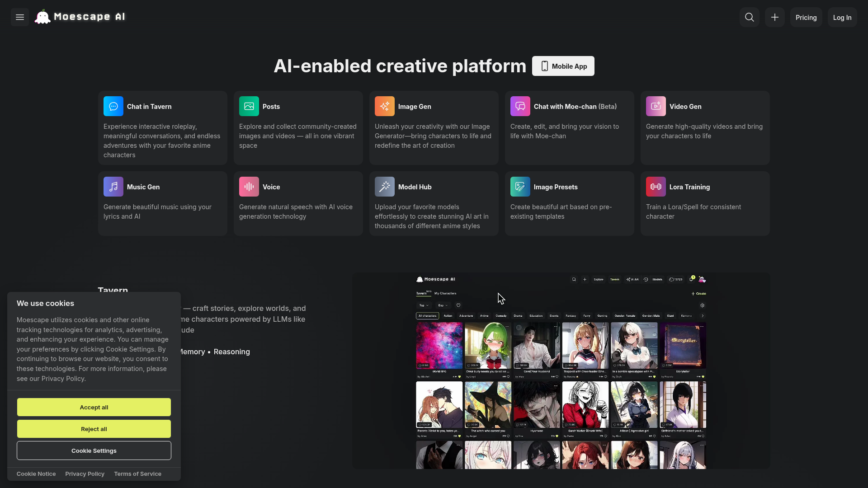Select the Music Gen card title
This screenshot has height=488, width=868.
[x=143, y=187]
